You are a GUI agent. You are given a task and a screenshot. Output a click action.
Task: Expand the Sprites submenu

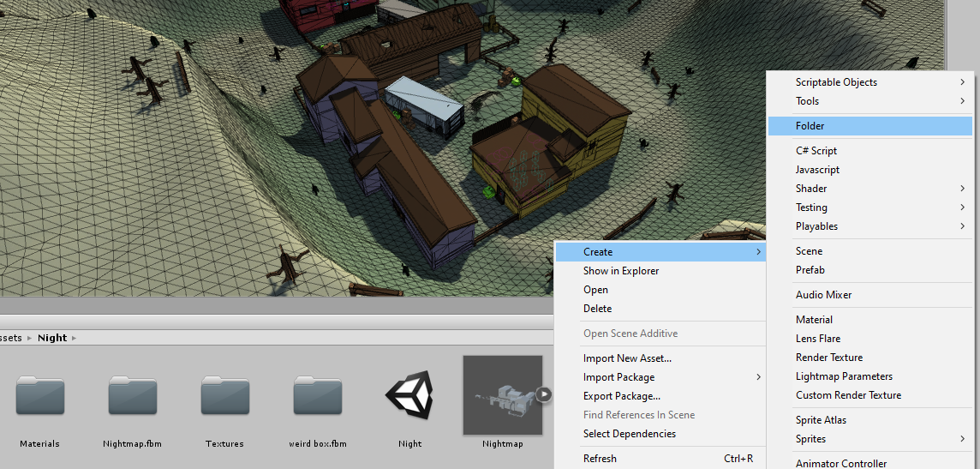click(x=870, y=438)
